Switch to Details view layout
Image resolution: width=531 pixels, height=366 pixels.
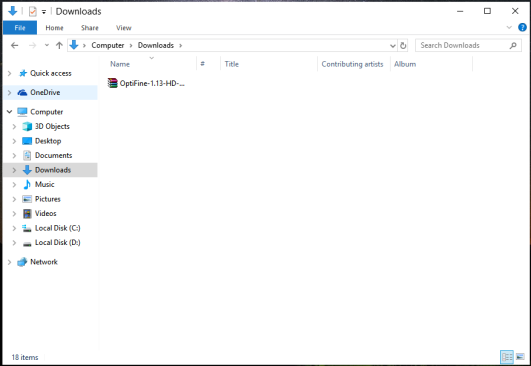[507, 357]
